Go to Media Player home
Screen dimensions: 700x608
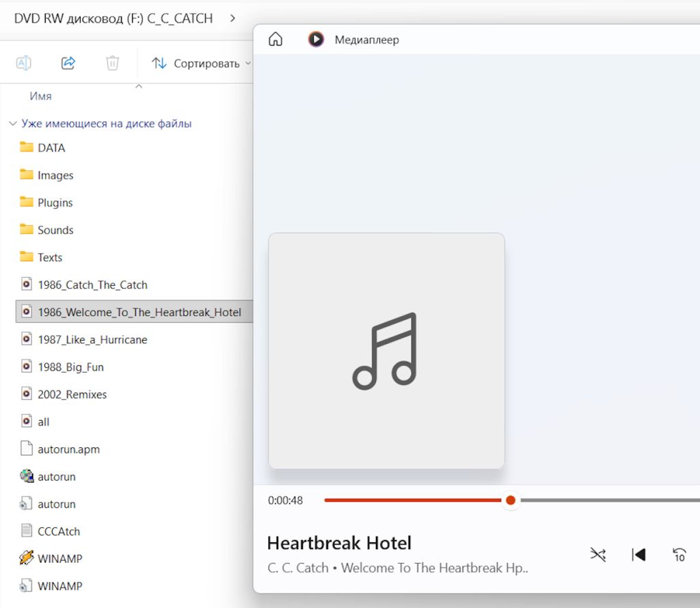coord(275,39)
